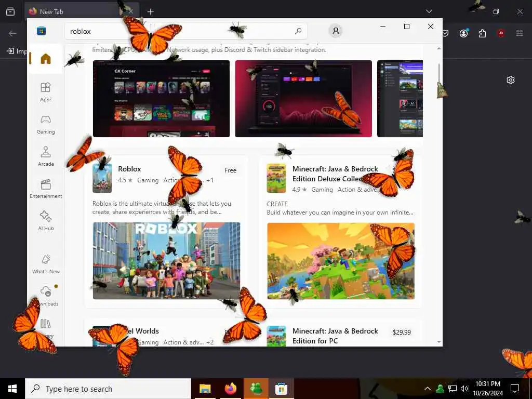Click the Store scrollbar down arrow
532x399 pixels.
click(439, 342)
